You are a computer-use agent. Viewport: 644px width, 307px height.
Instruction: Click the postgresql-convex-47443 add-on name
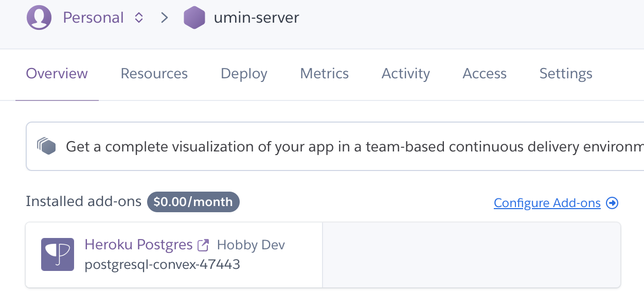[162, 265]
